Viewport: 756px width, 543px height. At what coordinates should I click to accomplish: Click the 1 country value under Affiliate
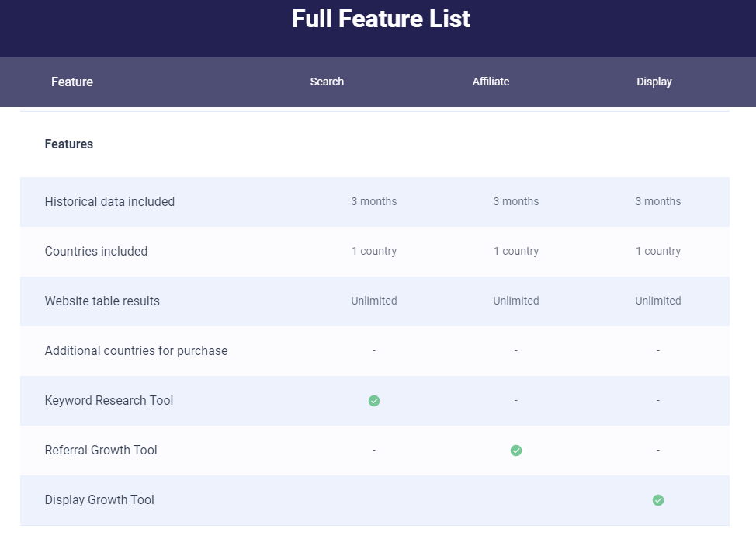pyautogui.click(x=516, y=252)
